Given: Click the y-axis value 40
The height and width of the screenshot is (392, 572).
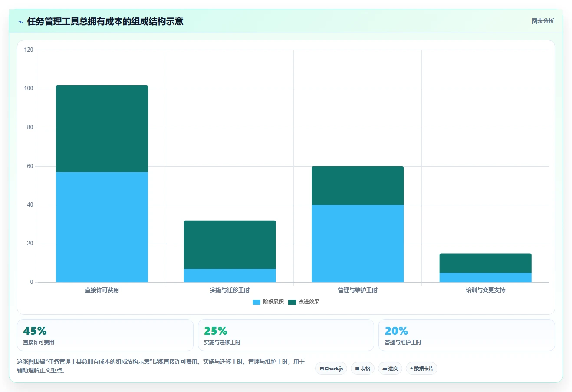Looking at the screenshot, I should 30,205.
